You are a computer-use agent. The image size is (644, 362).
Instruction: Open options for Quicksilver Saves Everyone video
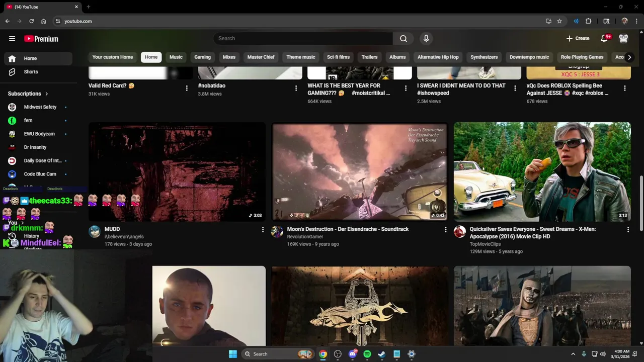point(628,230)
